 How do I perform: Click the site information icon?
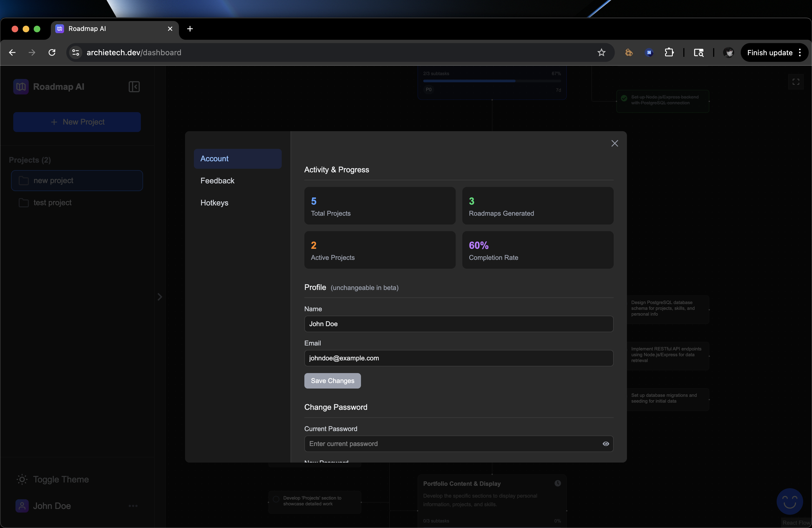(76, 52)
